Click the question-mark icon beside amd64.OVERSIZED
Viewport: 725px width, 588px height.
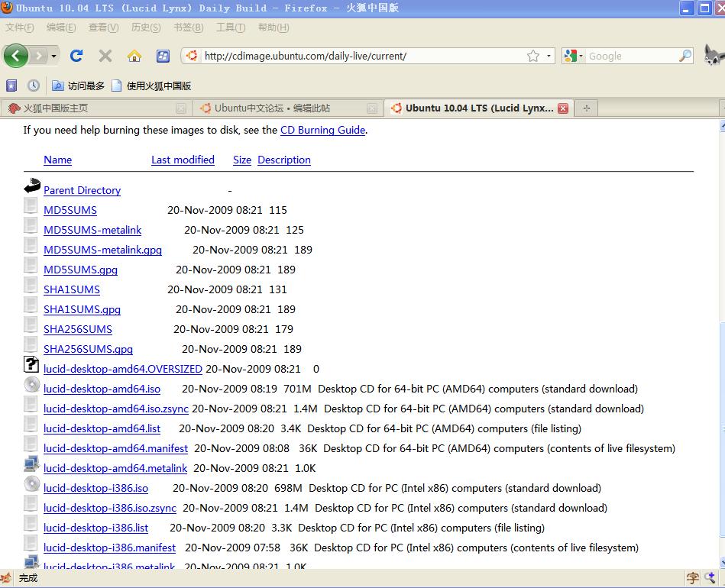(31, 365)
